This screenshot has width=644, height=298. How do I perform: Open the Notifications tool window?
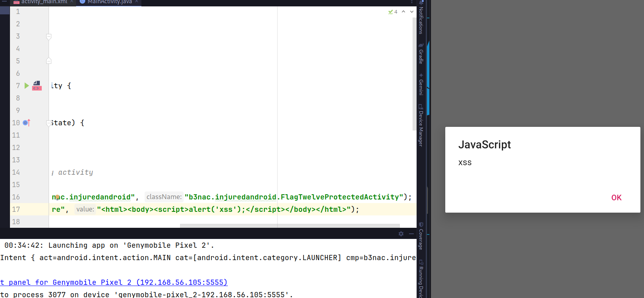[x=421, y=18]
